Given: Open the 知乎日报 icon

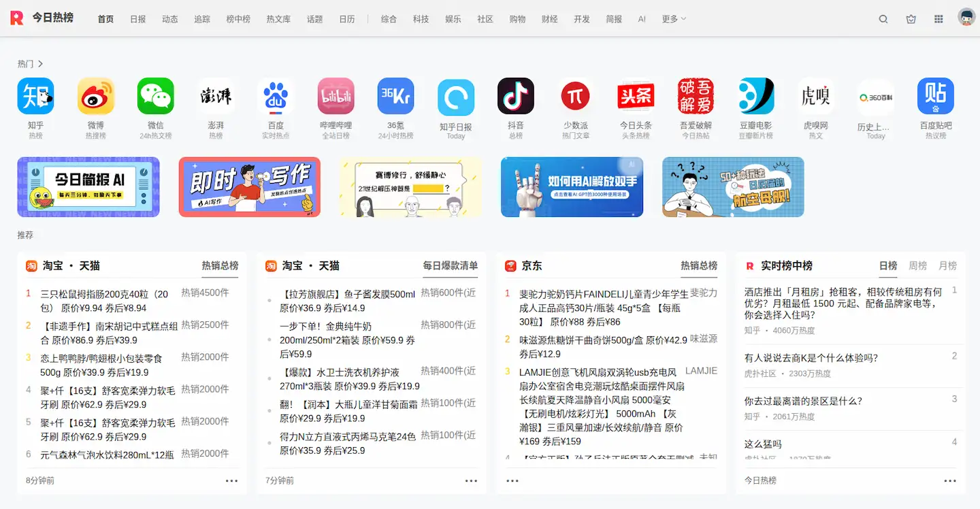Looking at the screenshot, I should (x=455, y=96).
